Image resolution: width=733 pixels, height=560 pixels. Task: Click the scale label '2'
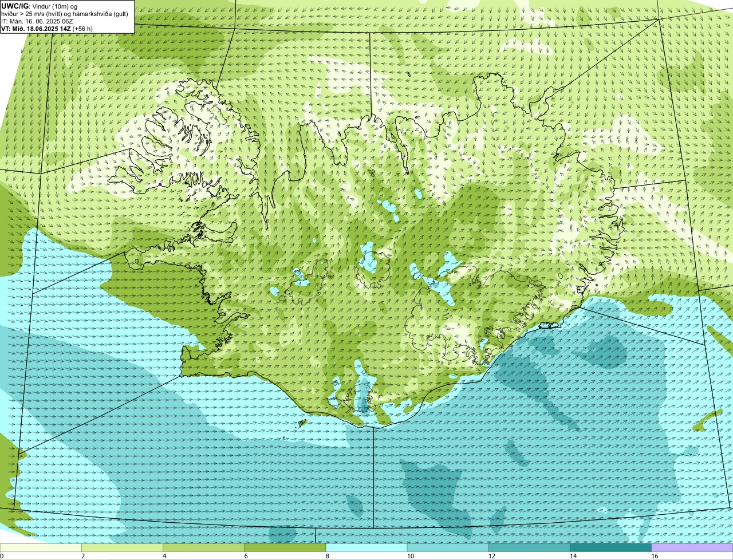(x=83, y=556)
